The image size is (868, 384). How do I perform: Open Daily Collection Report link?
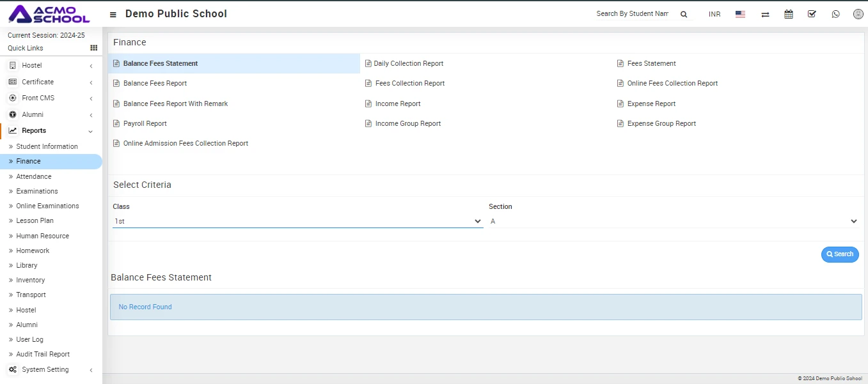point(408,63)
